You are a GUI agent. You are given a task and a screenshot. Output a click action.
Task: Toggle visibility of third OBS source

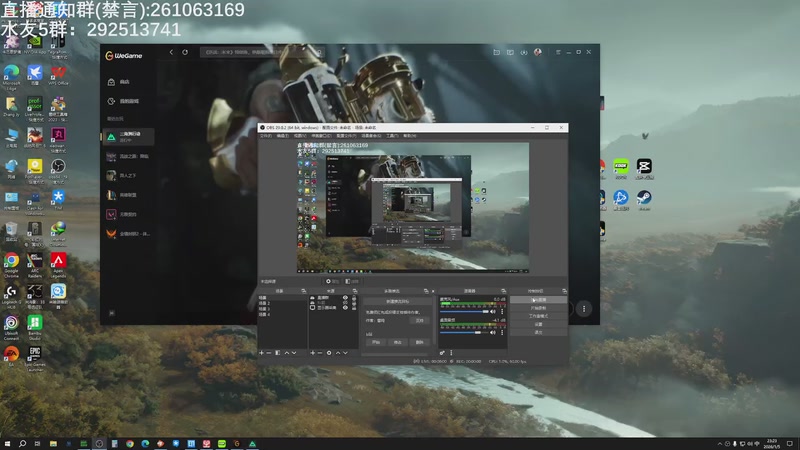346,308
